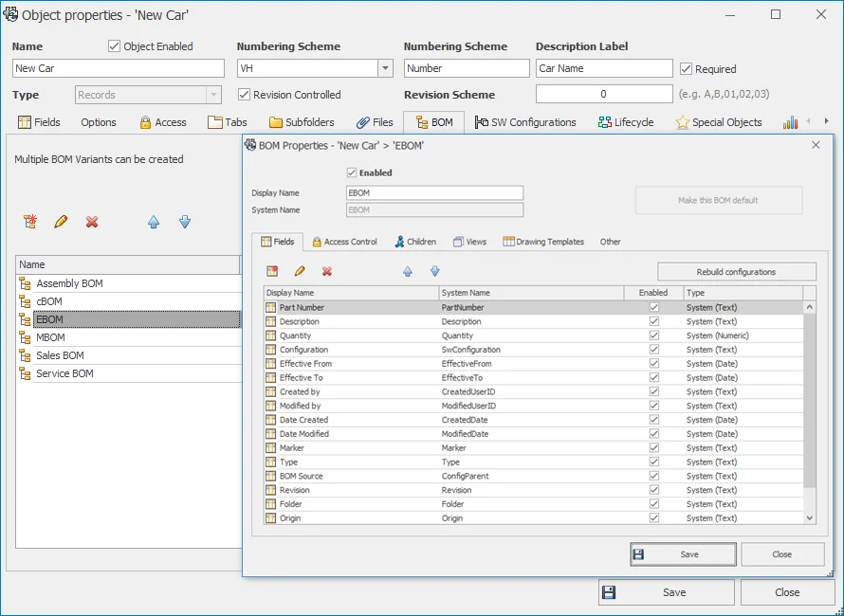The image size is (844, 616).
Task: Add a new field in BOM Properties
Action: [272, 271]
